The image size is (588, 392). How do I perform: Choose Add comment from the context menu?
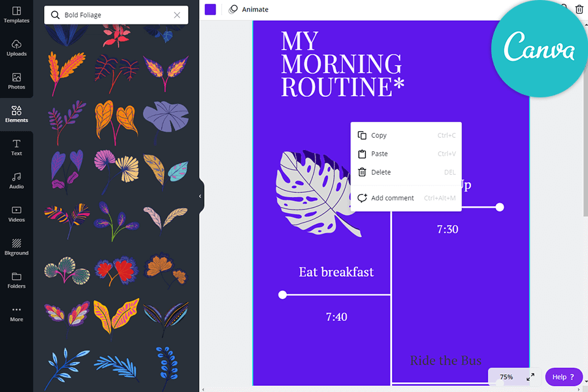pyautogui.click(x=406, y=198)
